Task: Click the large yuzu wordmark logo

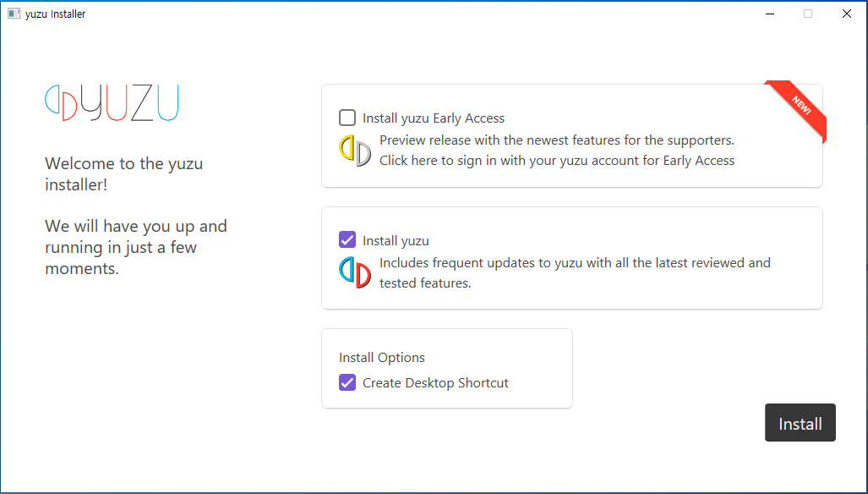Action: (112, 103)
